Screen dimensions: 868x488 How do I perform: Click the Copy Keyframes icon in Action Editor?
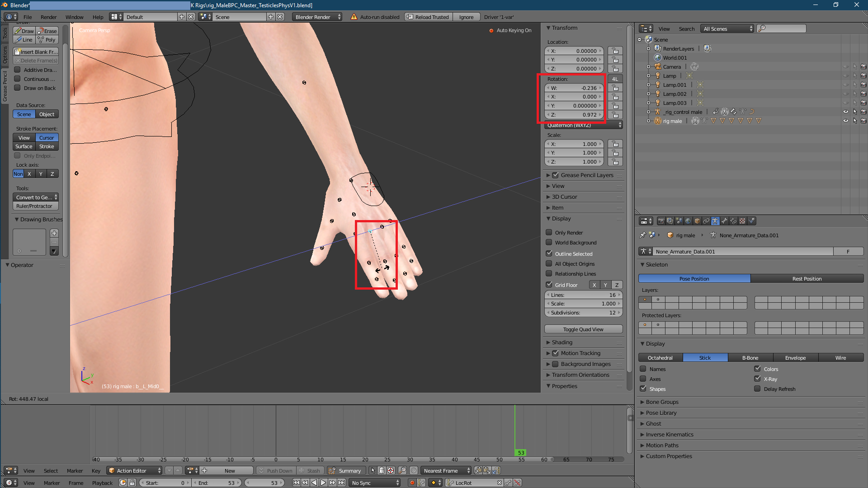coord(478,470)
